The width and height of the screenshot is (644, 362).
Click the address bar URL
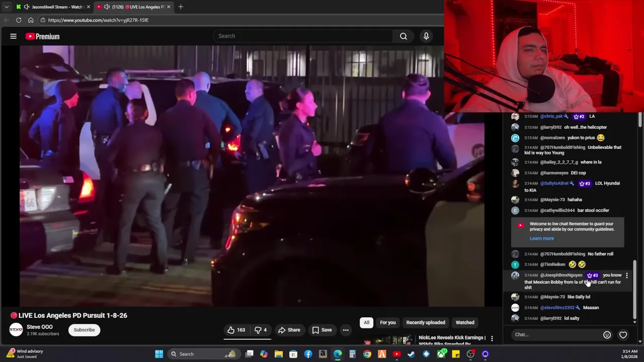[x=98, y=20]
